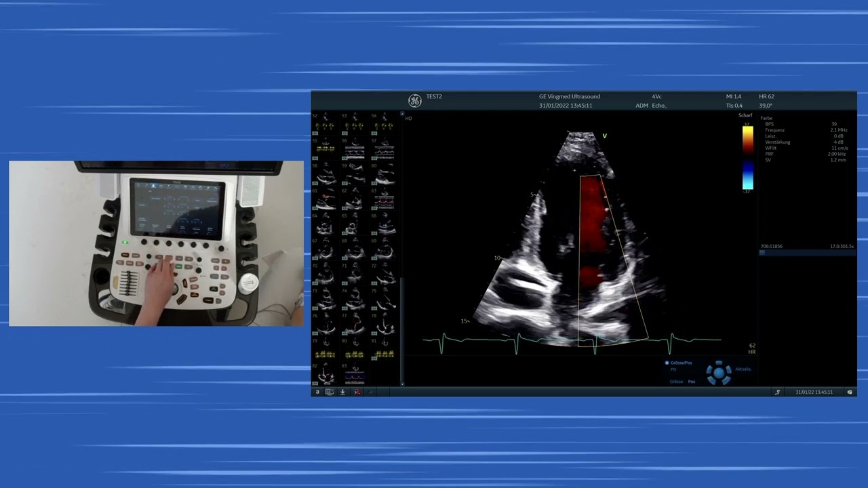Click the status bar timestamp 31/01/22 13:45:11
The height and width of the screenshot is (488, 868).
click(814, 392)
